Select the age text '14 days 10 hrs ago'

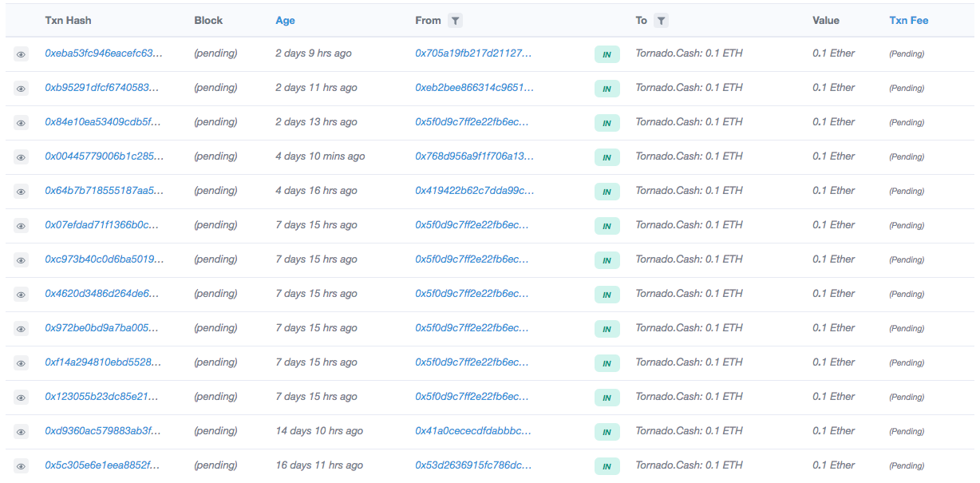319,431
